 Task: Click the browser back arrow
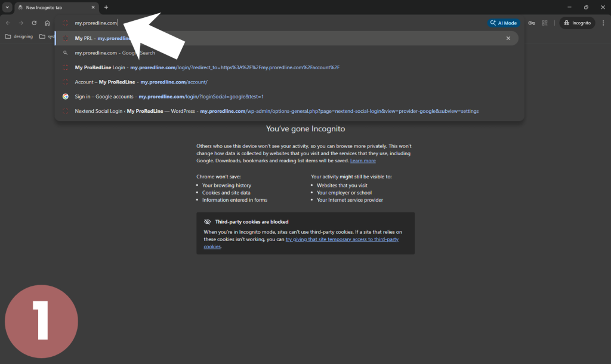pyautogui.click(x=8, y=23)
